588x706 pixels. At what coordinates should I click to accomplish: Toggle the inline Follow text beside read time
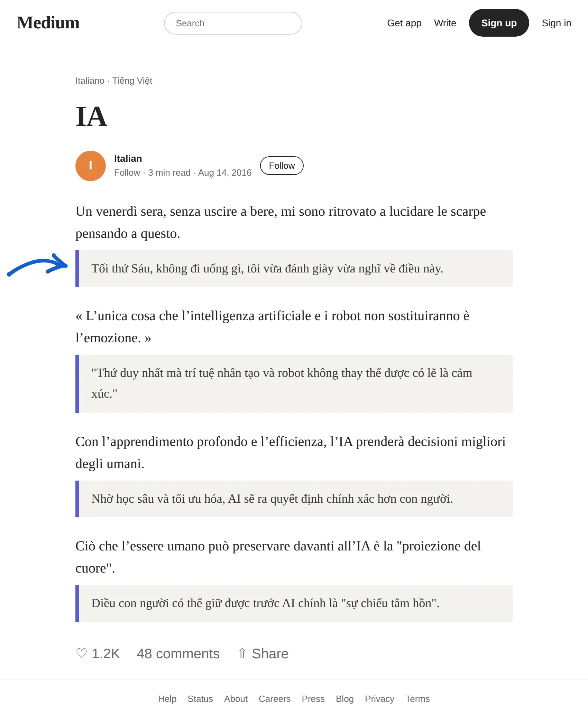point(127,173)
